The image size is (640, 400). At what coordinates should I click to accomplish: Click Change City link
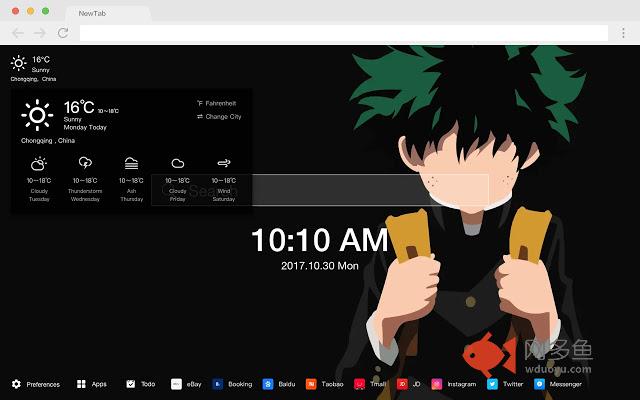pyautogui.click(x=219, y=117)
